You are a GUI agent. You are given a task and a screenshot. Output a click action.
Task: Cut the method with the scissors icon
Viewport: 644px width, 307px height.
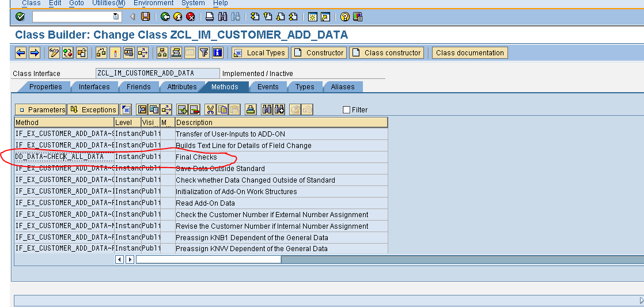coord(210,109)
